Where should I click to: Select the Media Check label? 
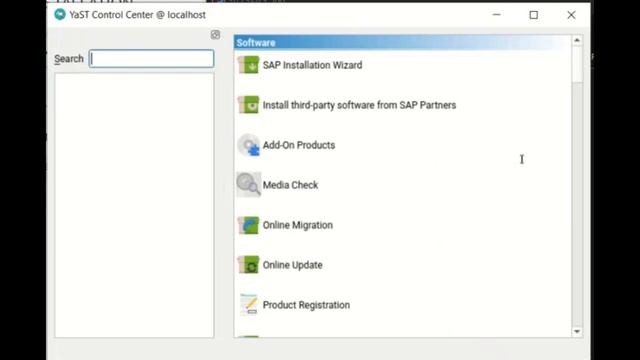(290, 185)
